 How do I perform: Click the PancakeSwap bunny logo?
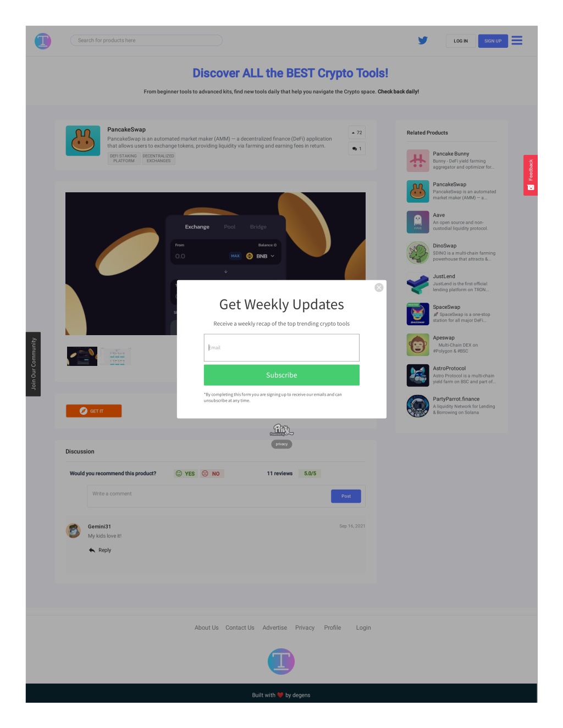83,141
